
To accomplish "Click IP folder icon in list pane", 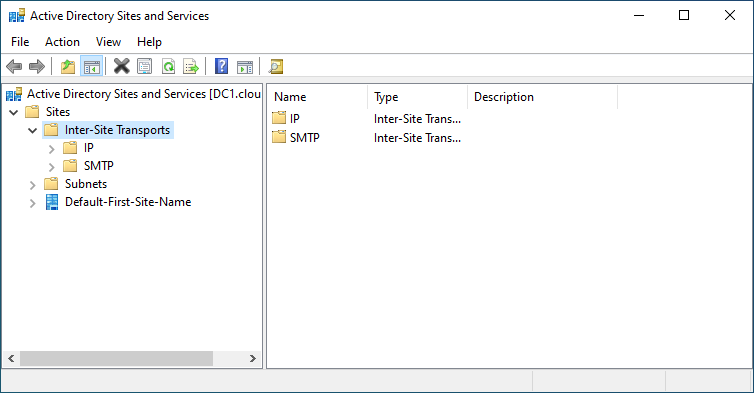I will coord(279,118).
